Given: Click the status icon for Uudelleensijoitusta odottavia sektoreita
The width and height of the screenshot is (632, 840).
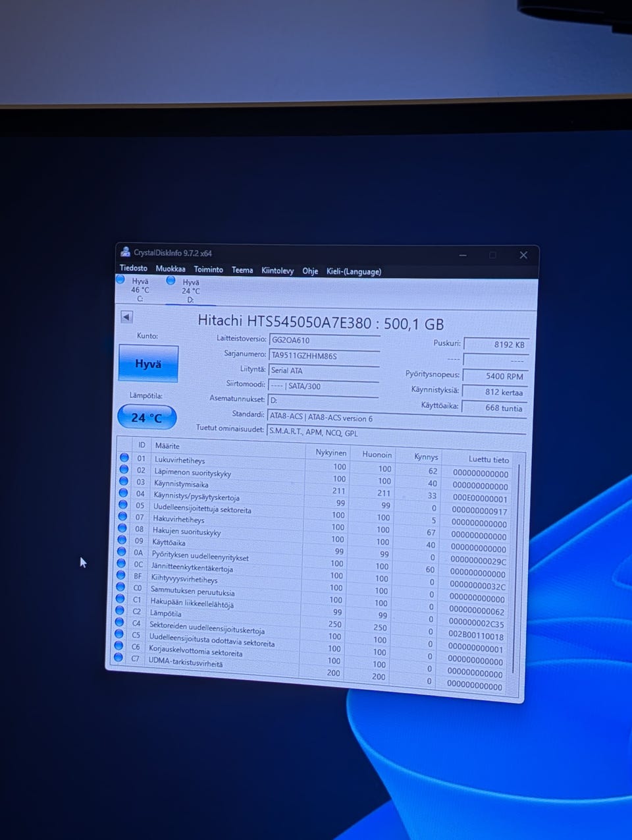Looking at the screenshot, I should [119, 634].
